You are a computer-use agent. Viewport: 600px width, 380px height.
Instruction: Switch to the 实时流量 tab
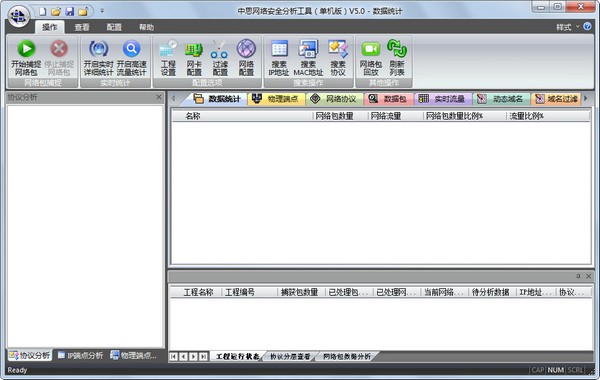pos(443,99)
